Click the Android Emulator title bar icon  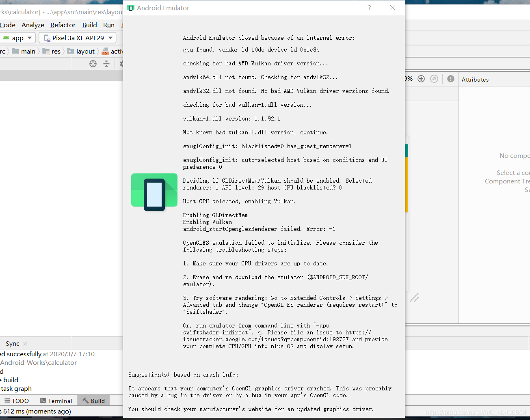(x=131, y=8)
